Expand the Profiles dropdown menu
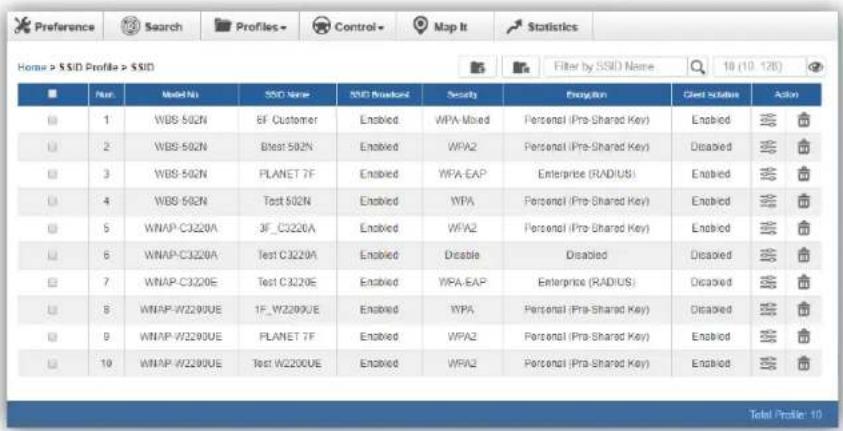Viewport: 843px width, 431px height. click(x=250, y=26)
